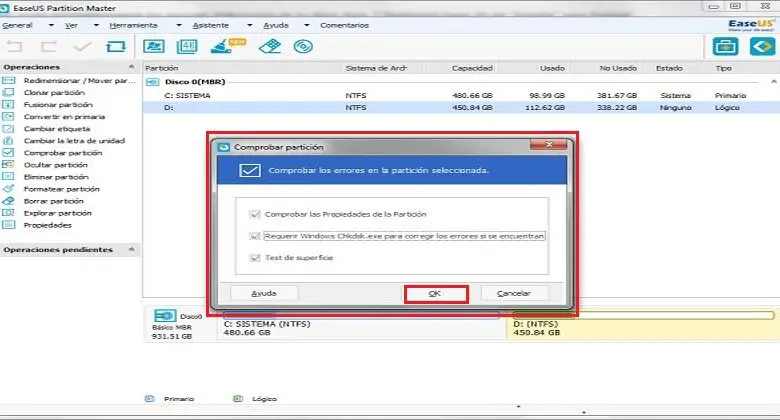
Task: Click the Clonar partición sidebar icon
Action: (x=8, y=93)
